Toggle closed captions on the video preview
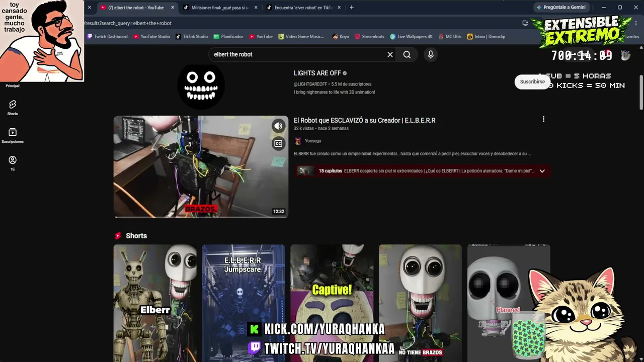Image resolution: width=644 pixels, height=362 pixels. pos(278,144)
